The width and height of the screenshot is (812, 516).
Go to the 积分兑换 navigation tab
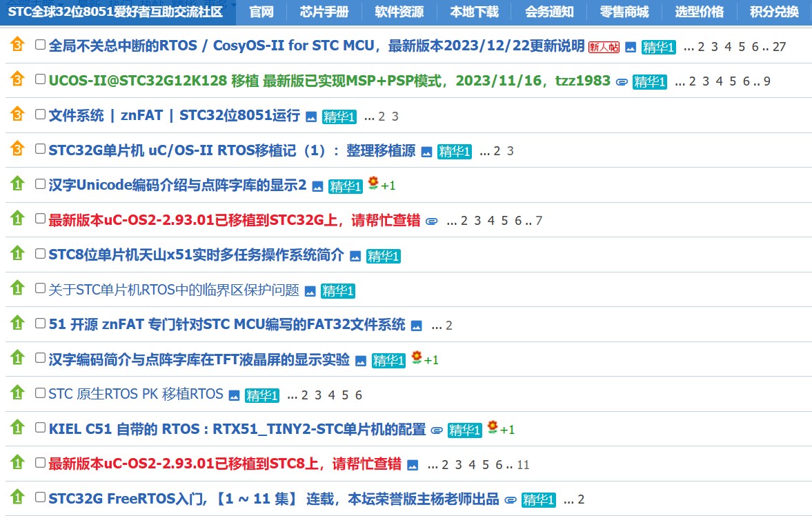tap(775, 12)
